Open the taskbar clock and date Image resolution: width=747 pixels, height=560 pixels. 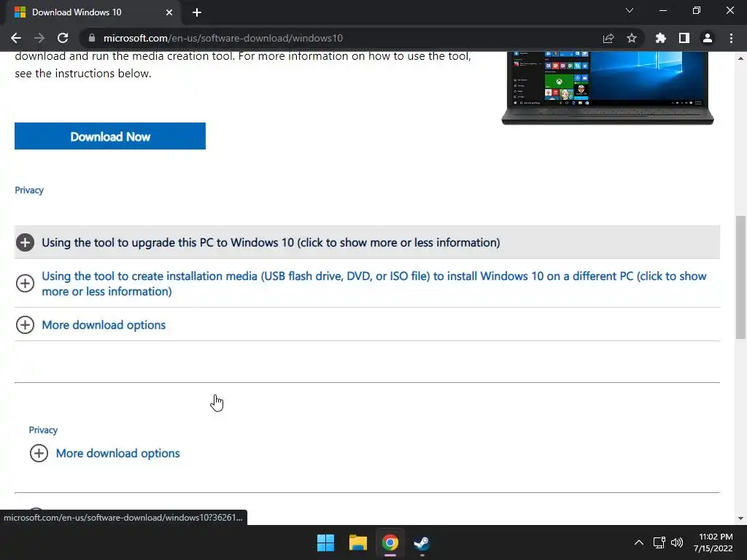pyautogui.click(x=713, y=542)
